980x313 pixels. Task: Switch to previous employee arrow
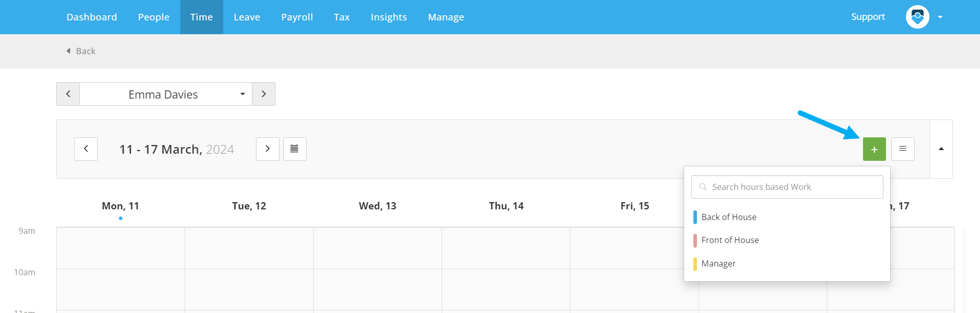point(68,94)
